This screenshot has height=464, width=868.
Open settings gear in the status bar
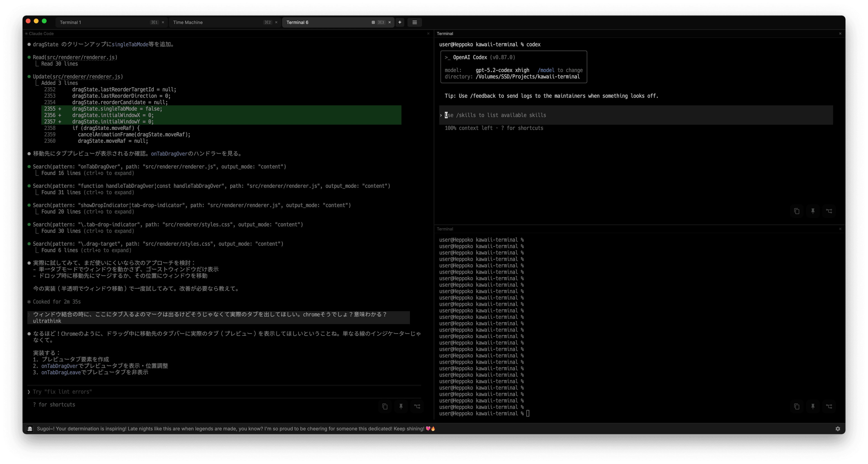pos(838,429)
